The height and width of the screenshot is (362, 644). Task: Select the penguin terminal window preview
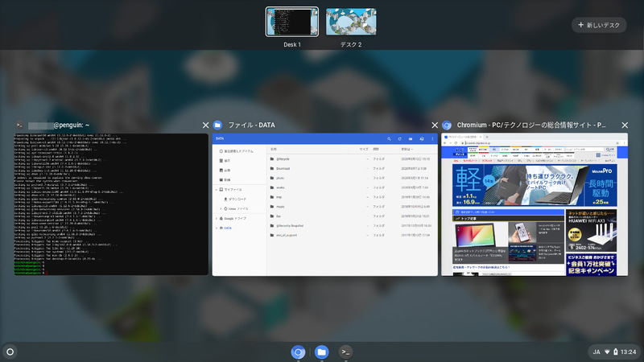(111, 204)
